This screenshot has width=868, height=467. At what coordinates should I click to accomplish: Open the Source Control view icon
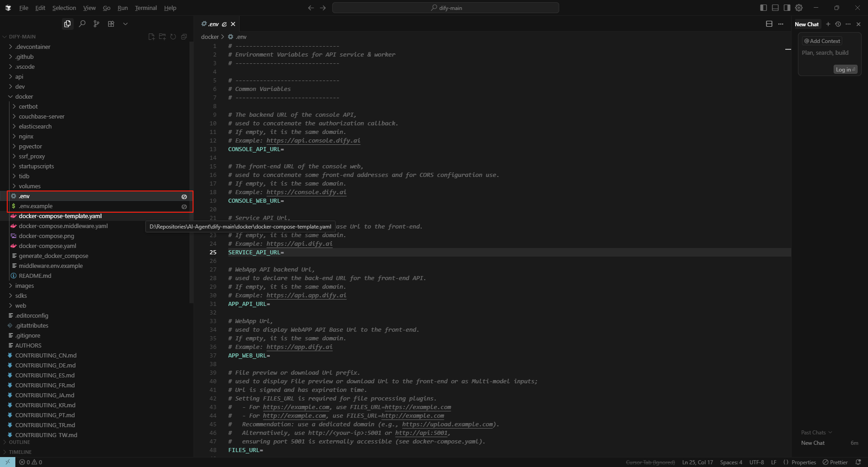(96, 24)
